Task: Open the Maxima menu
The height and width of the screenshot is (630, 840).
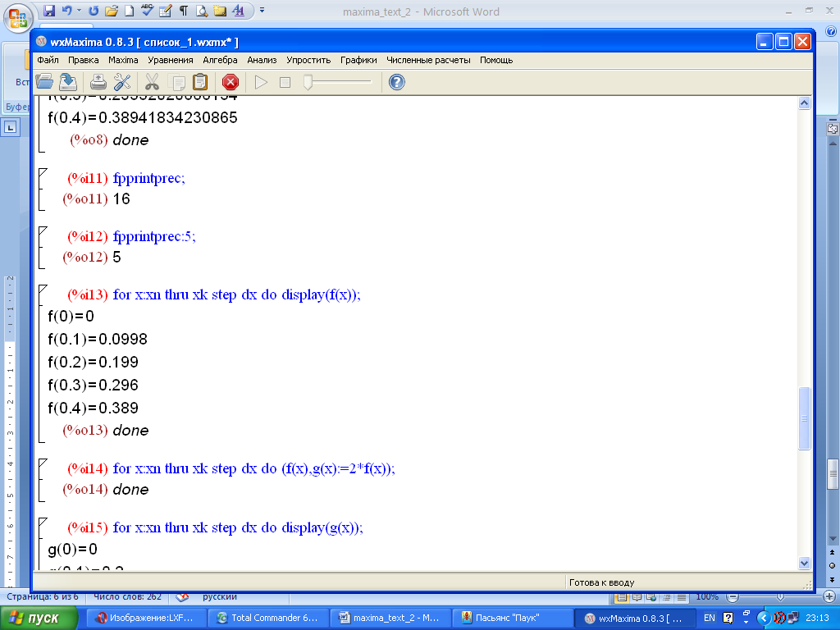Action: tap(123, 60)
